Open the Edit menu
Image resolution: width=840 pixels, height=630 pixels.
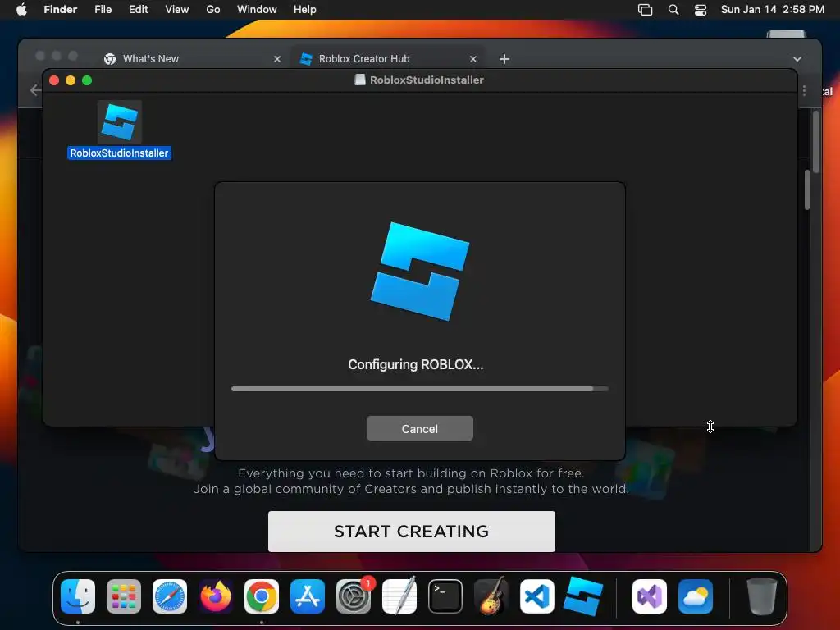(x=138, y=10)
